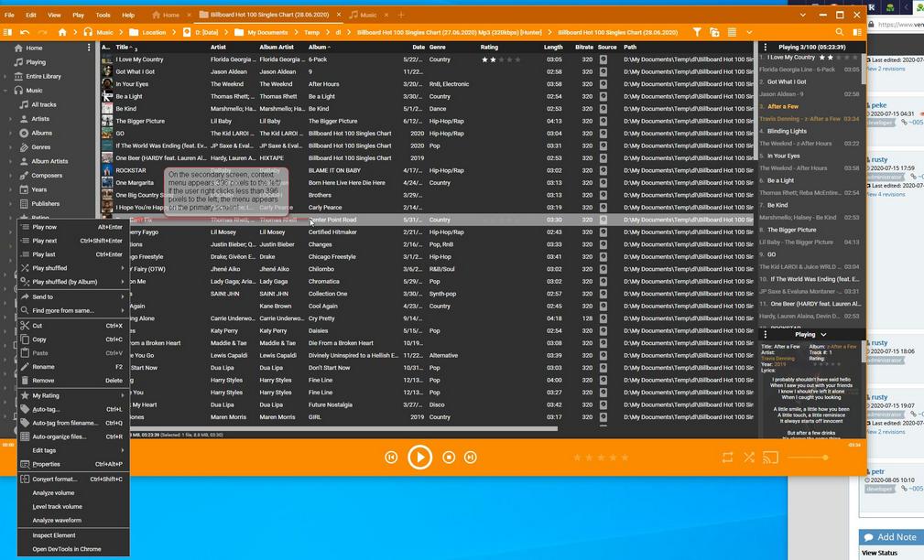924x560 pixels.
Task: Adjust the volume slider handle
Action: point(825,458)
